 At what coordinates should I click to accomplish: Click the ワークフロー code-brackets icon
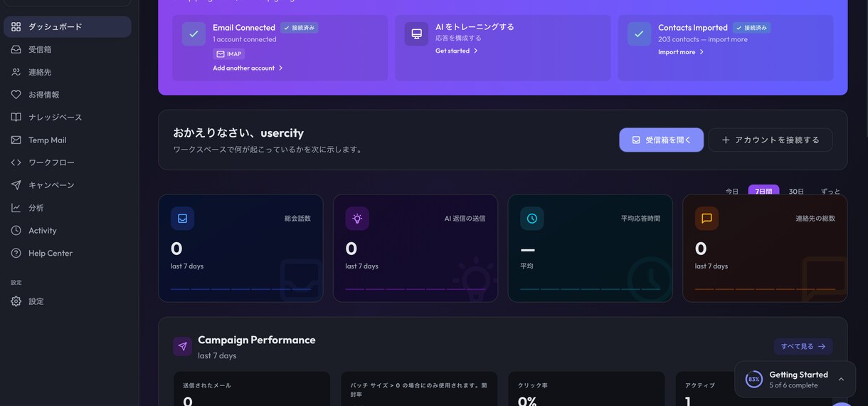pos(16,162)
